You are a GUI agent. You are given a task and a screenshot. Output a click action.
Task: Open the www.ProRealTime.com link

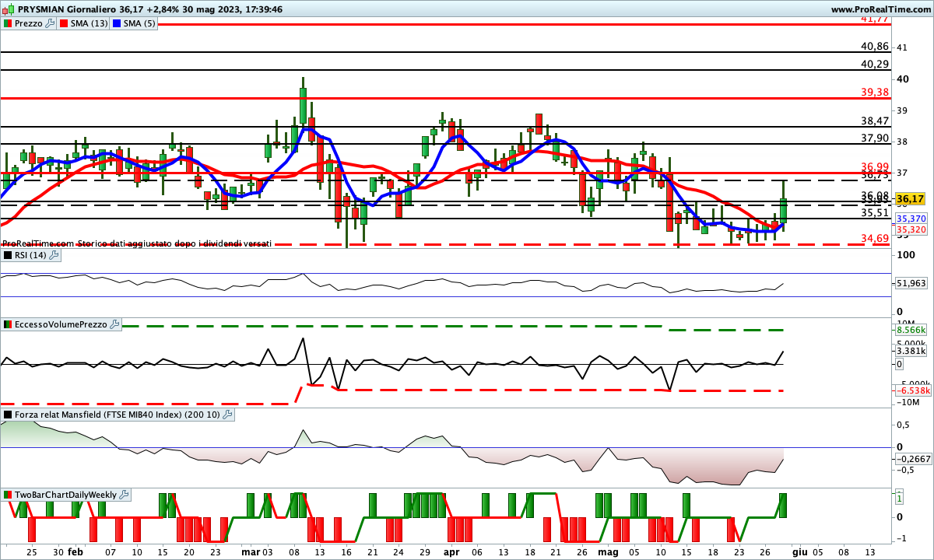coord(881,9)
